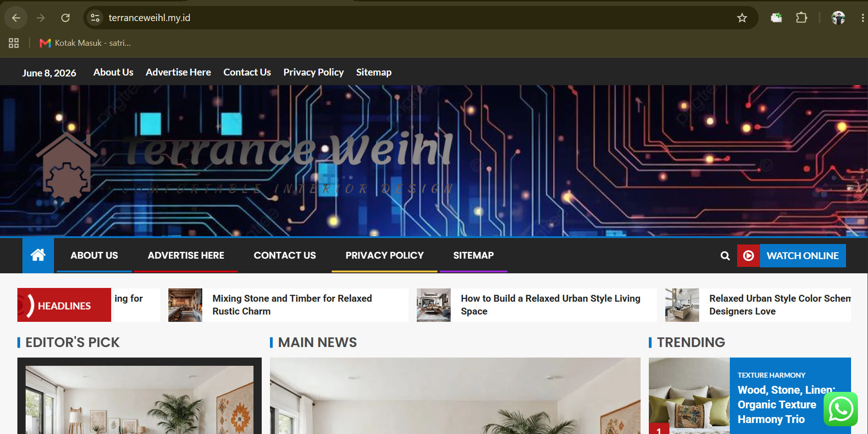The width and height of the screenshot is (868, 434).
Task: Open headline How to Build a Relaxed Urban Style Living Space
Action: pos(550,305)
